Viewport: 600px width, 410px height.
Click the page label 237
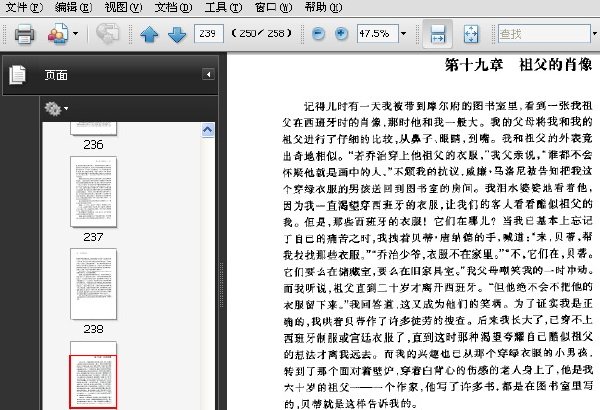coord(93,237)
